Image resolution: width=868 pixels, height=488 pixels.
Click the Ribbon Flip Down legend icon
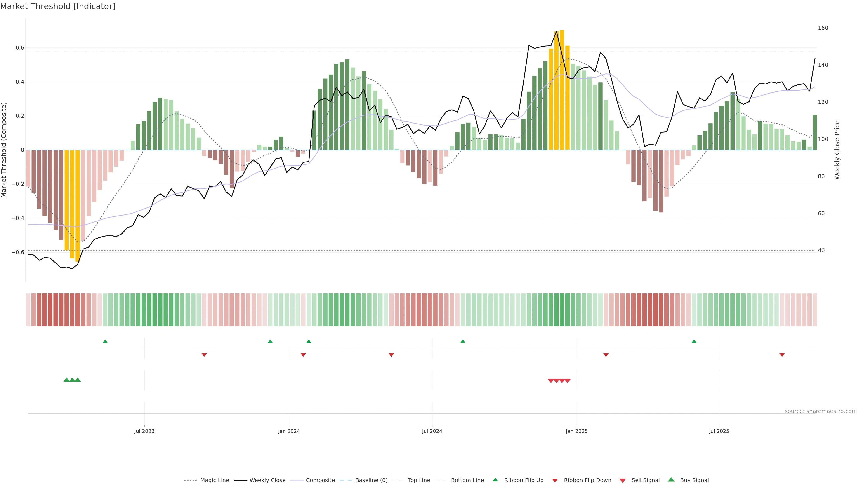pos(555,481)
